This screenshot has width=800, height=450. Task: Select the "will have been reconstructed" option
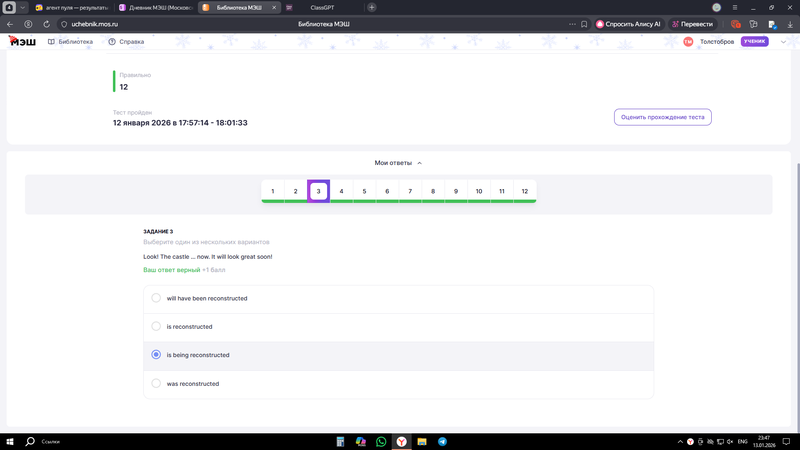pyautogui.click(x=156, y=298)
